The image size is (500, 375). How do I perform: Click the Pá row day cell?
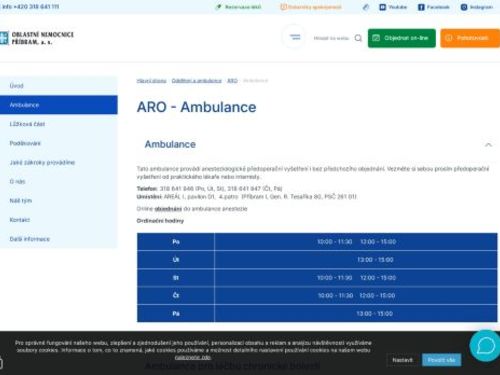pos(176,313)
